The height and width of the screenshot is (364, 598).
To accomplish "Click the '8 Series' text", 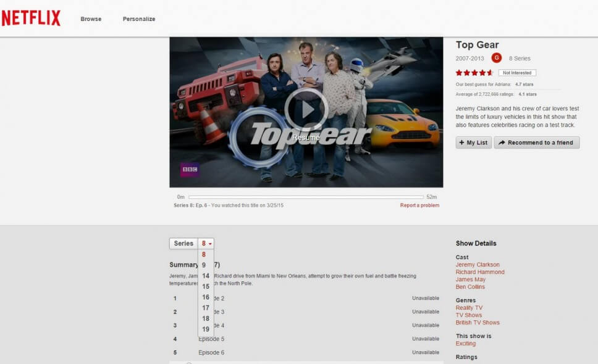I will click(520, 58).
